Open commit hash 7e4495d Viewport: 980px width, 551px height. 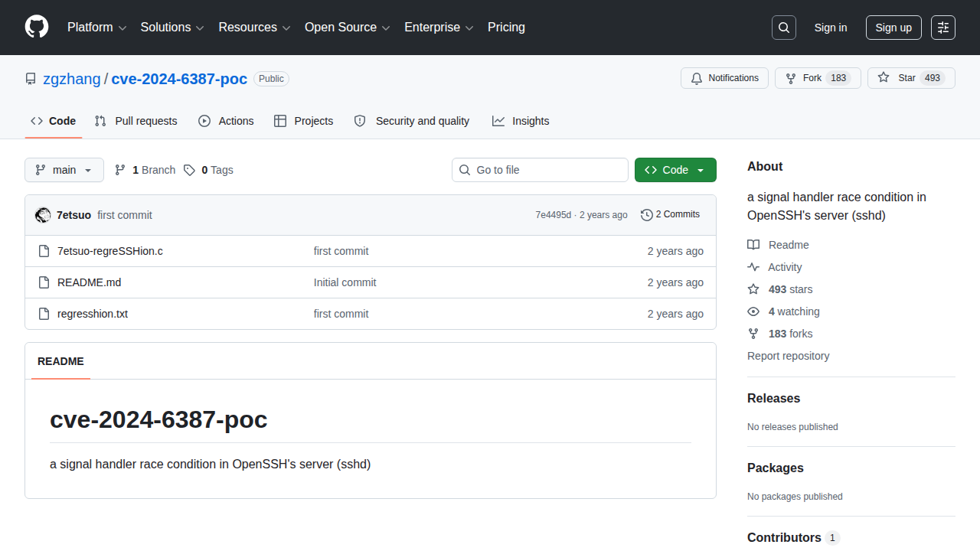tap(553, 215)
